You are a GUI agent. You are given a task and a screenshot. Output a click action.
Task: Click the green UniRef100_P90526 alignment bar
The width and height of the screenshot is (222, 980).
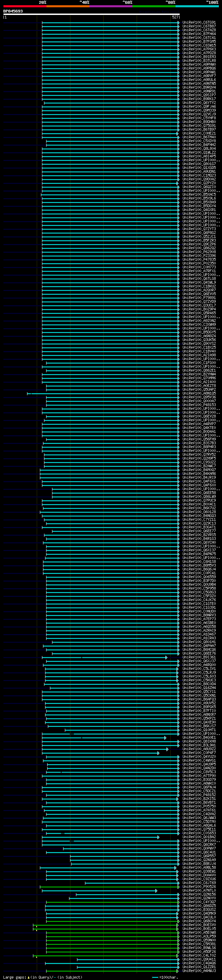click(x=110, y=887)
